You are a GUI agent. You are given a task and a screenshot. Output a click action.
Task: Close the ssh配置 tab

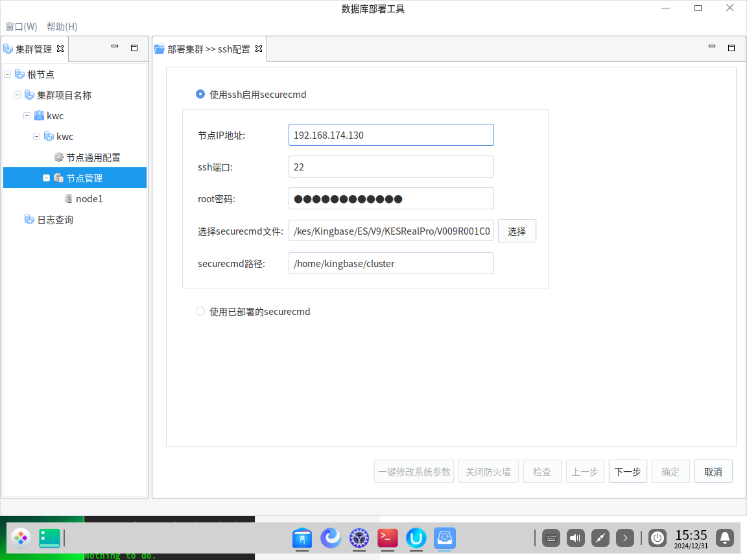(x=259, y=49)
